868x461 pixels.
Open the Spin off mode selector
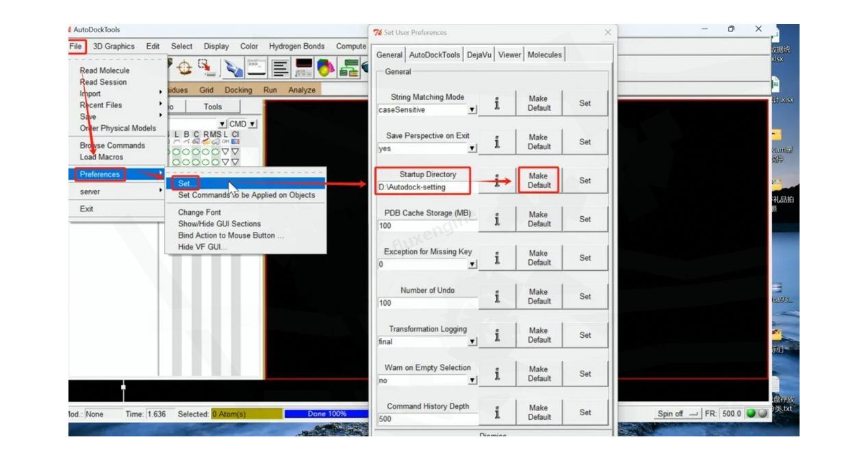tap(679, 414)
